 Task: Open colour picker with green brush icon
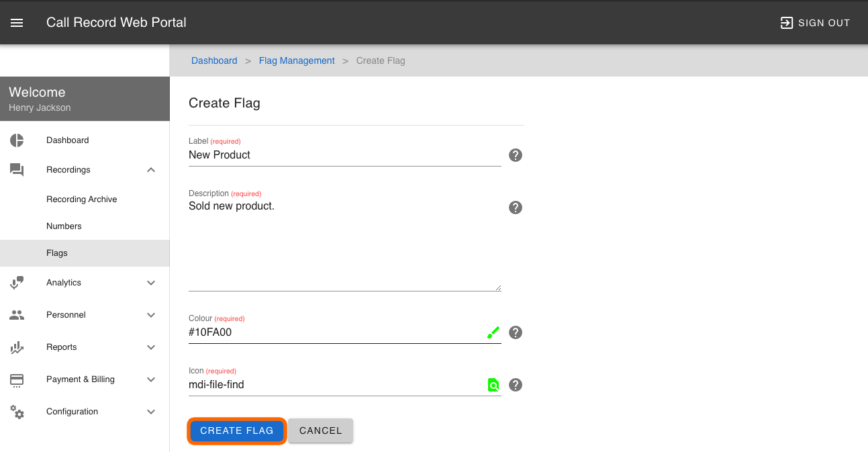click(x=493, y=332)
